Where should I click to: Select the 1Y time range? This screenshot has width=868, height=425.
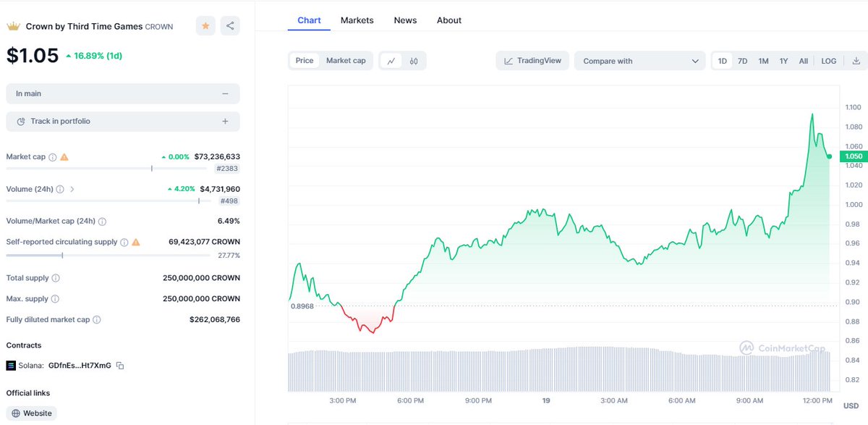tap(783, 61)
